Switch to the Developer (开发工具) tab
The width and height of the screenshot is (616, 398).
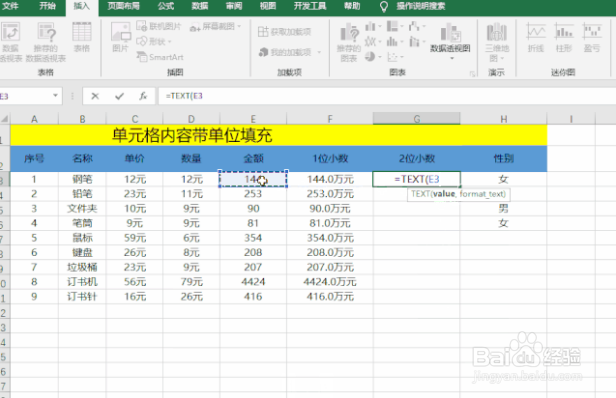click(310, 6)
